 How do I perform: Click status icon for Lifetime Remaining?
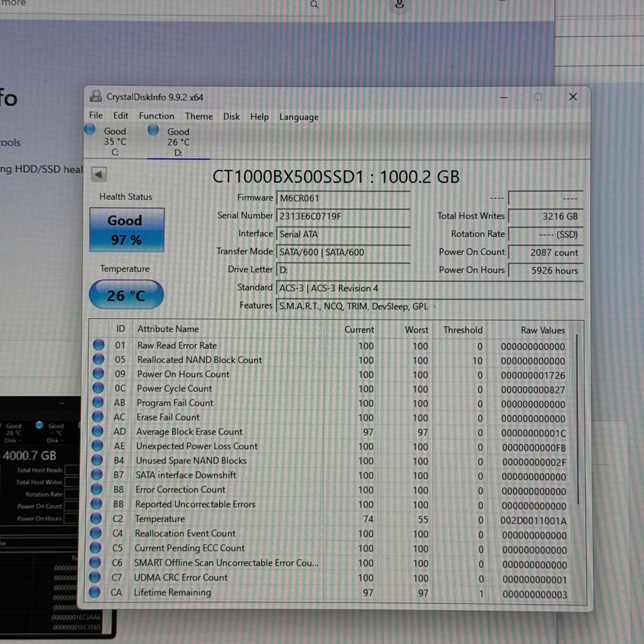click(95, 592)
